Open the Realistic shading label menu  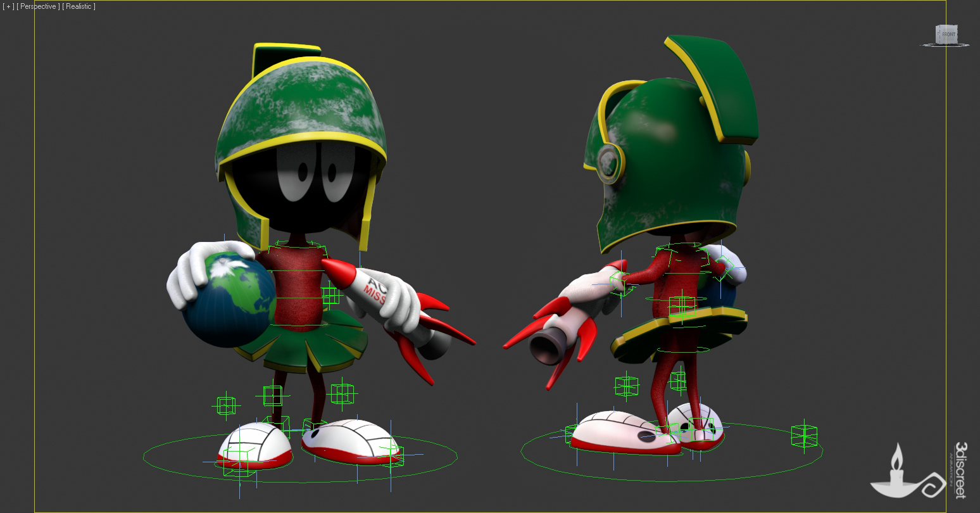pos(80,6)
